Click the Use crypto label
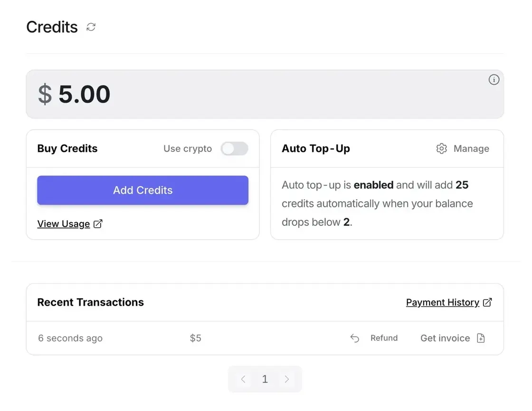 point(188,149)
